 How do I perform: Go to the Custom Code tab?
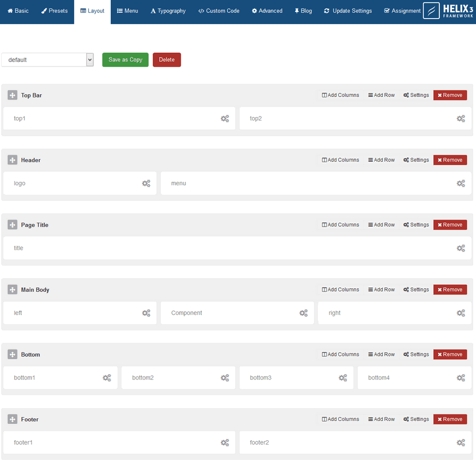click(218, 11)
